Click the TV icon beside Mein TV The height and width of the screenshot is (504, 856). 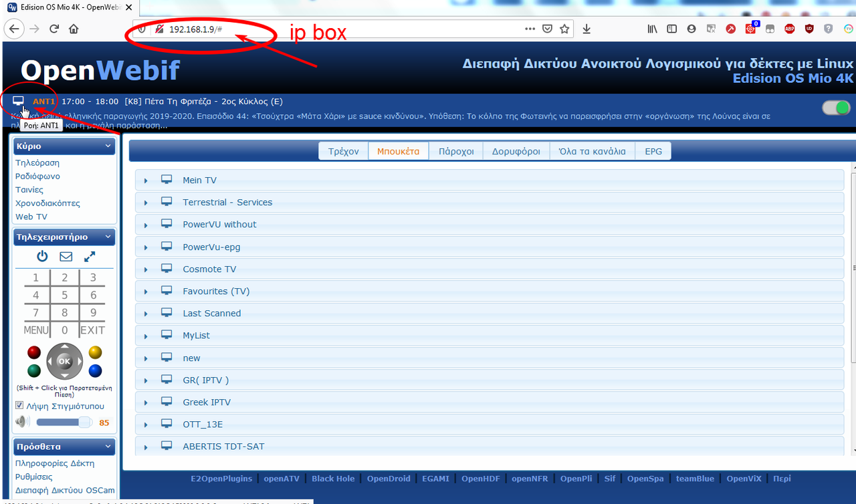pos(167,180)
